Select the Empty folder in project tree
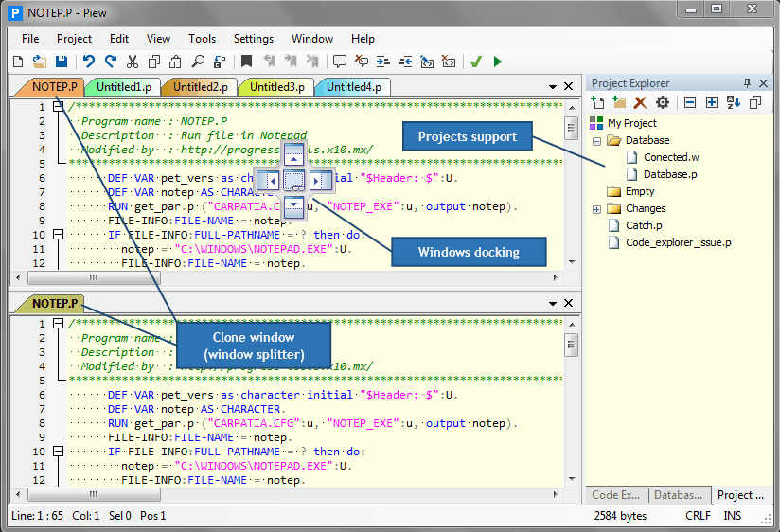The height and width of the screenshot is (532, 780). tap(640, 191)
